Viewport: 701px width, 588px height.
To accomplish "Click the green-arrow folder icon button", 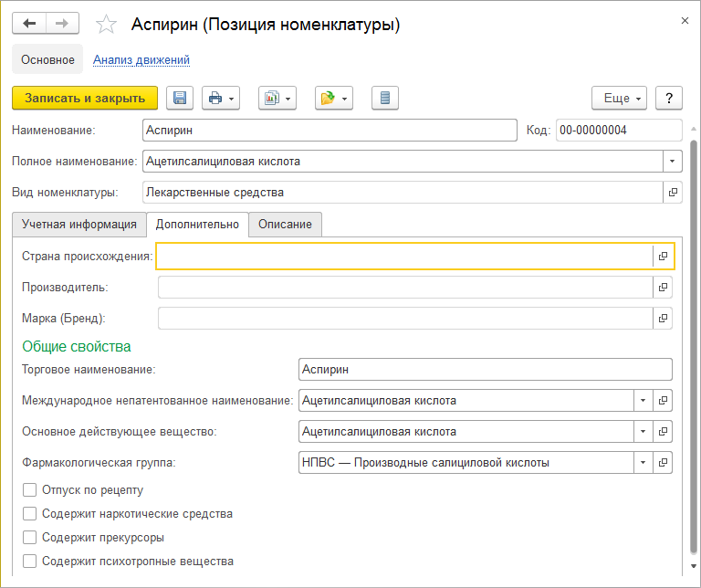I will [333, 99].
